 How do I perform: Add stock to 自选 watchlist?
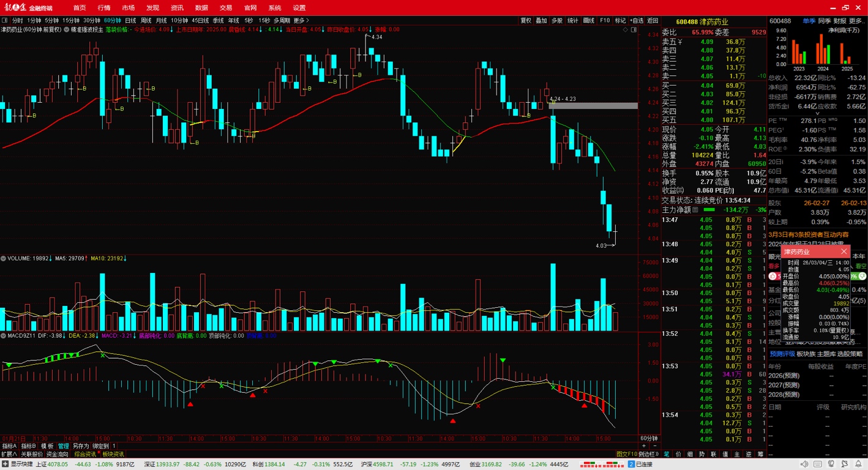[637, 20]
